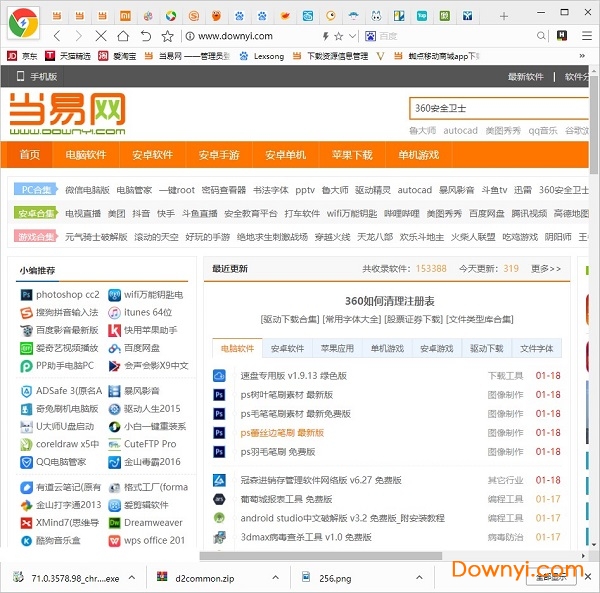600x593 pixels.
Task: Click the photoshop cc2 icon in recommendations
Action: pos(25,295)
